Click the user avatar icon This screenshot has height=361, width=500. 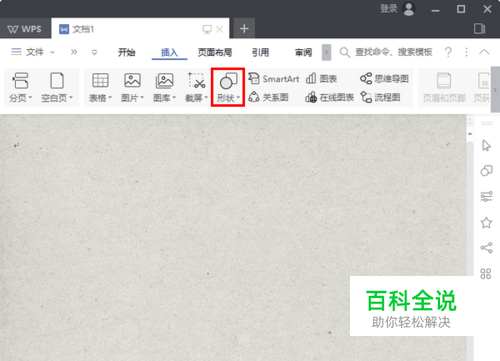(x=409, y=9)
